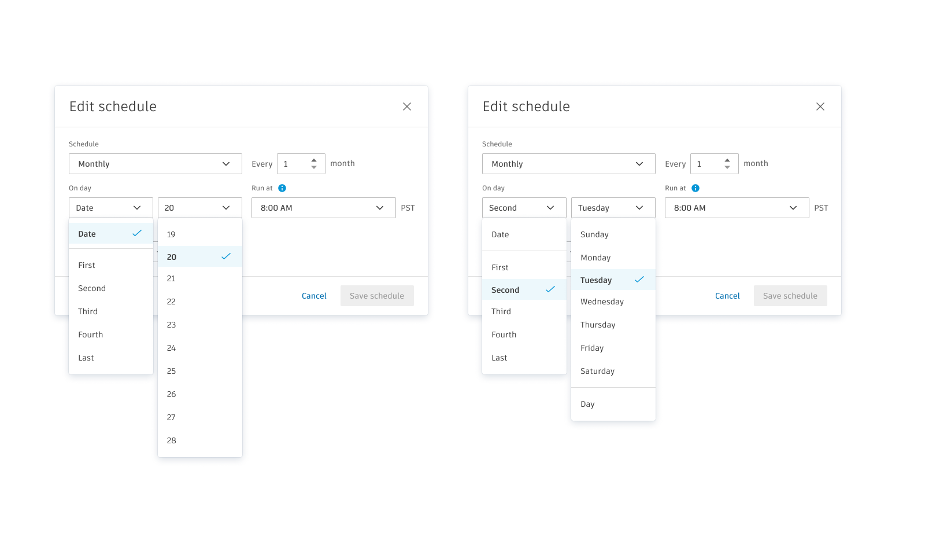Open the Monthly schedule dropdown in left dialog
The height and width of the screenshot is (534, 936).
(155, 164)
